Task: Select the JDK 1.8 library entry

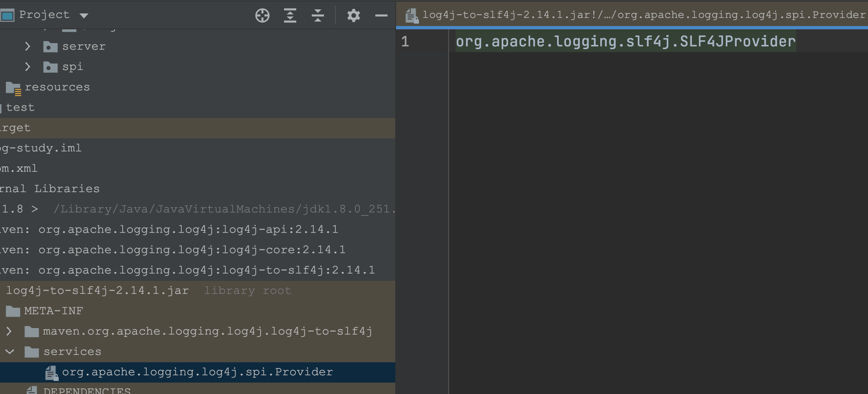Action: tap(198, 209)
